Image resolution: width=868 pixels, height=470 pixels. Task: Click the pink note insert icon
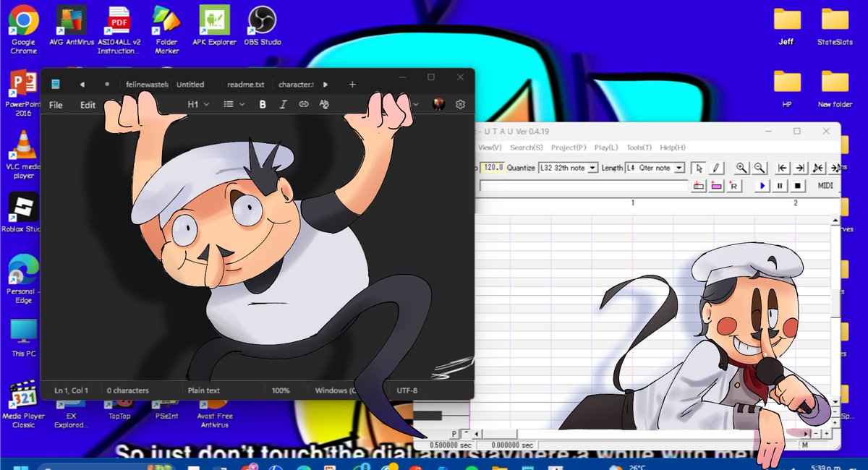pyautogui.click(x=716, y=186)
